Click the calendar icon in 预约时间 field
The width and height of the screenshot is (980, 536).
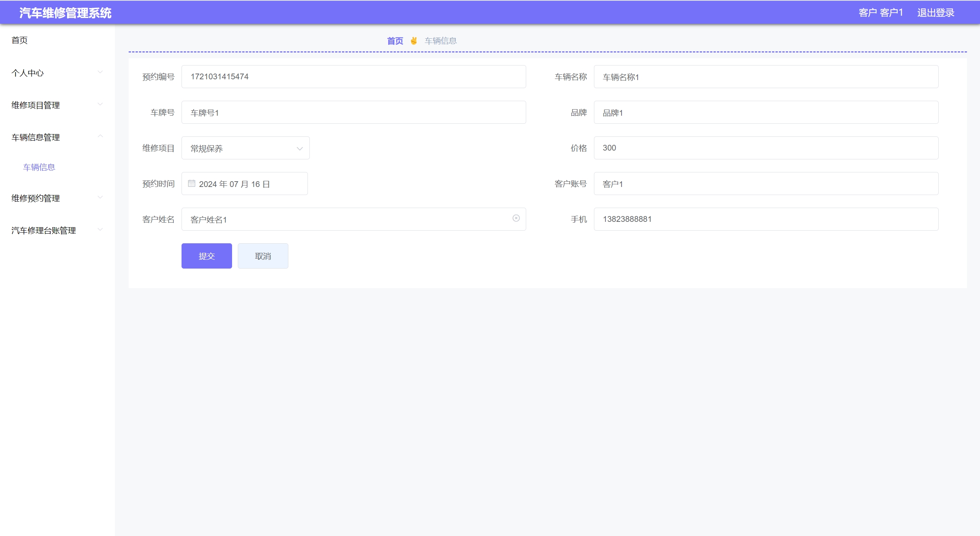(x=191, y=184)
